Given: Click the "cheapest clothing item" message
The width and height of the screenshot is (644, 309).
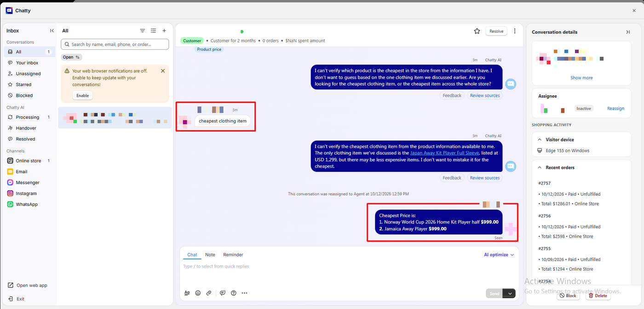Looking at the screenshot, I should 223,121.
